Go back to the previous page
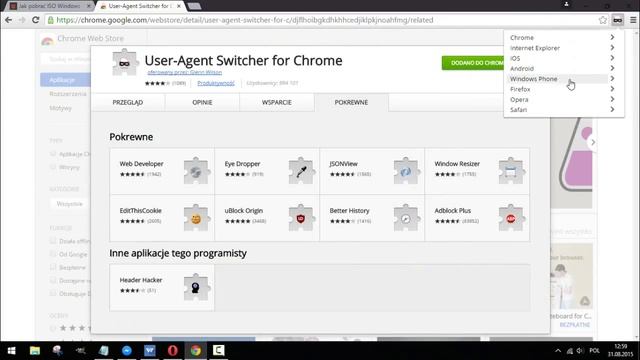This screenshot has height=360, width=640. [x=9, y=20]
